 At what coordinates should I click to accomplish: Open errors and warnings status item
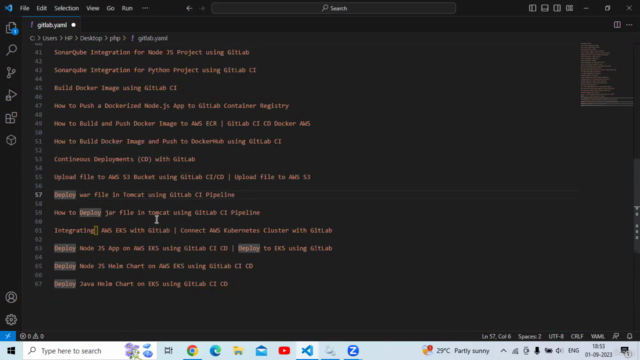coord(32,336)
